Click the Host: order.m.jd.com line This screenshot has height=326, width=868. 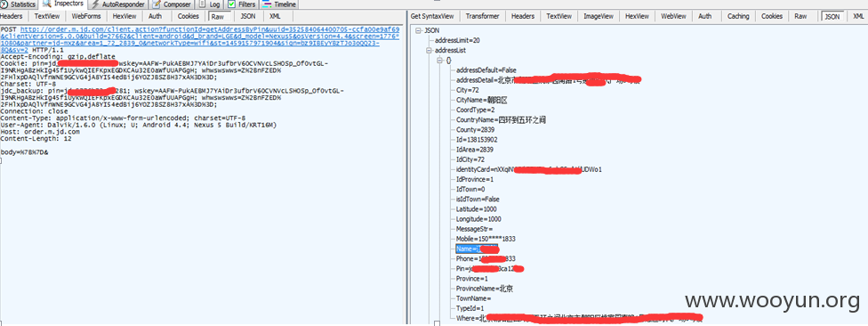click(x=40, y=132)
